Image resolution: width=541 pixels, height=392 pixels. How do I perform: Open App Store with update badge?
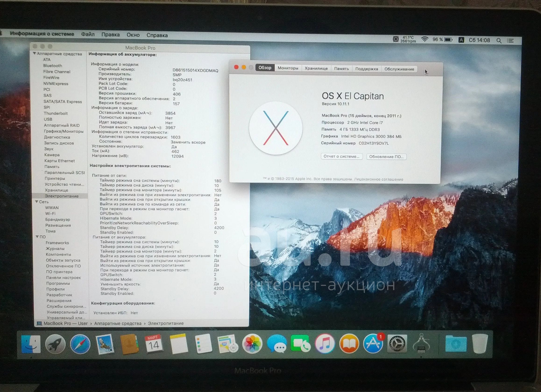click(x=373, y=343)
